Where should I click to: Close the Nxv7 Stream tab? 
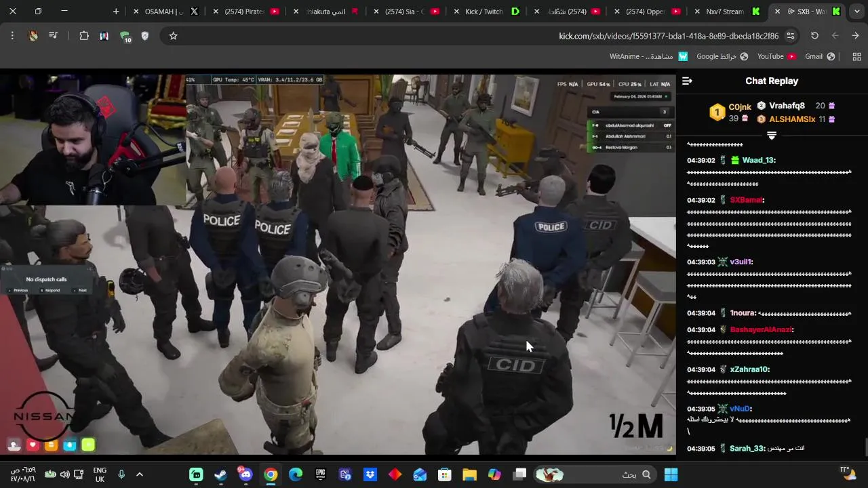(x=697, y=12)
